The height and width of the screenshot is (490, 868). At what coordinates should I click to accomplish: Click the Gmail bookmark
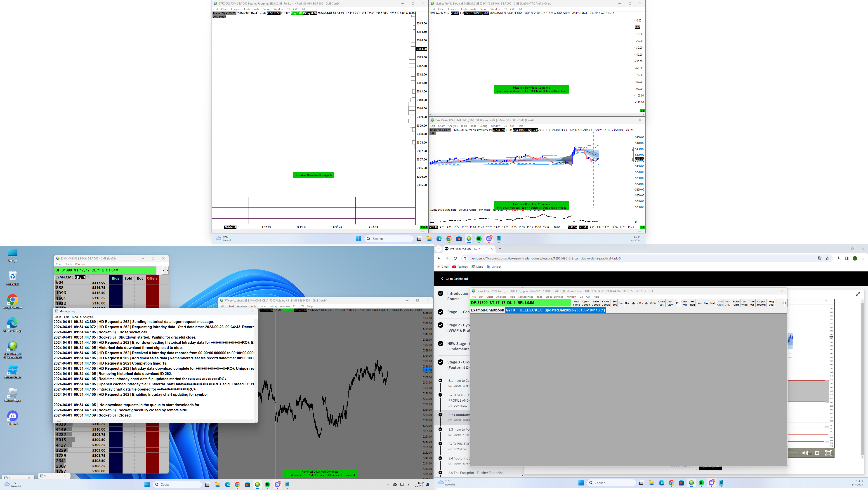[x=443, y=266]
